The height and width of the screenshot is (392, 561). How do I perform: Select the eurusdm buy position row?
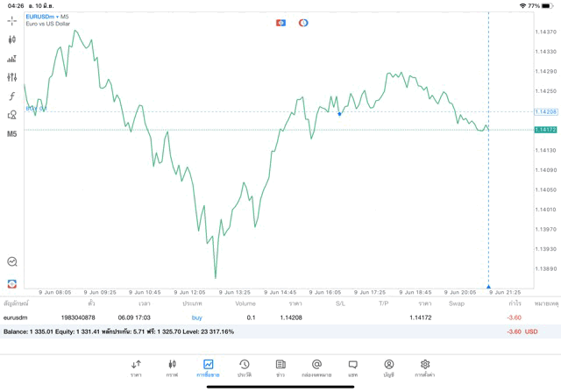[263, 317]
